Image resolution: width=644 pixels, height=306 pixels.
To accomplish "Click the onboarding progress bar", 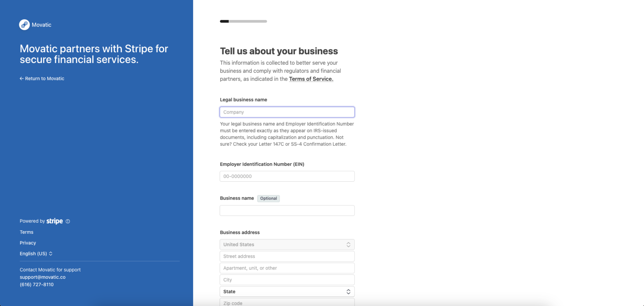I will pyautogui.click(x=243, y=21).
